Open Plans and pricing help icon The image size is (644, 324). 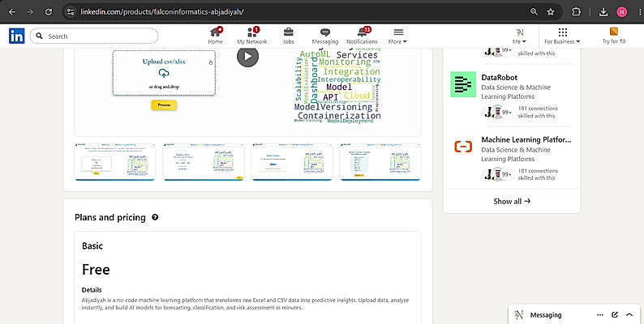(155, 217)
